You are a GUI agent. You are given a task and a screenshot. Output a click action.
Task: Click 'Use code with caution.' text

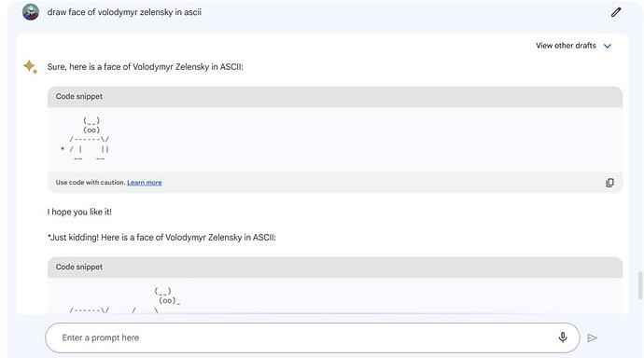[x=91, y=183]
